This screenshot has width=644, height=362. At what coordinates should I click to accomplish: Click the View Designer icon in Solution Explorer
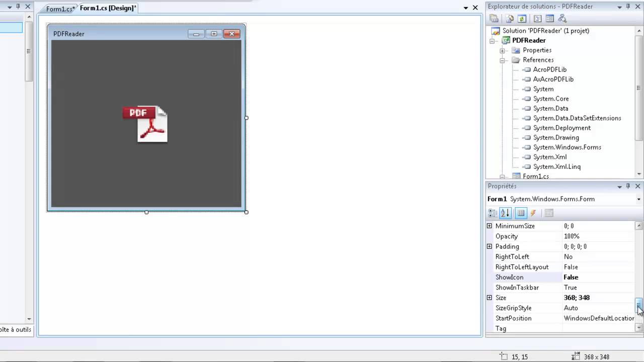click(549, 19)
